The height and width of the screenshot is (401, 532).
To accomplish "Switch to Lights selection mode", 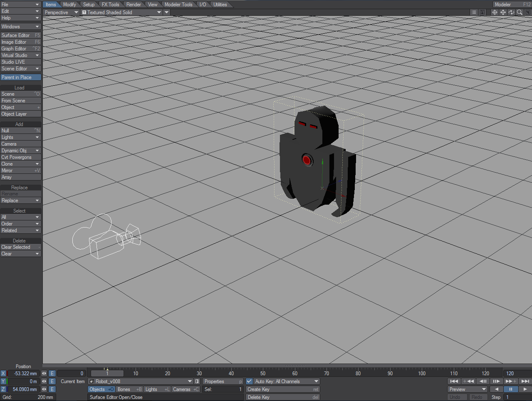I will click(157, 389).
